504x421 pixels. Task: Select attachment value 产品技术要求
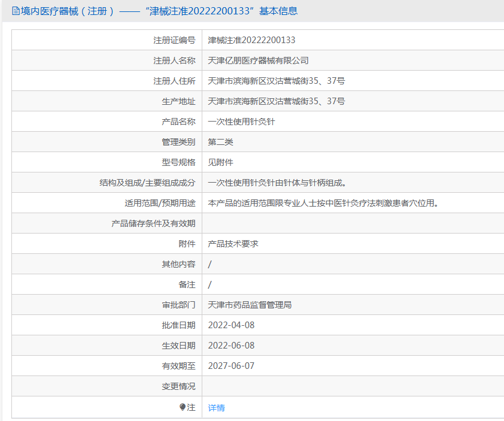point(233,244)
